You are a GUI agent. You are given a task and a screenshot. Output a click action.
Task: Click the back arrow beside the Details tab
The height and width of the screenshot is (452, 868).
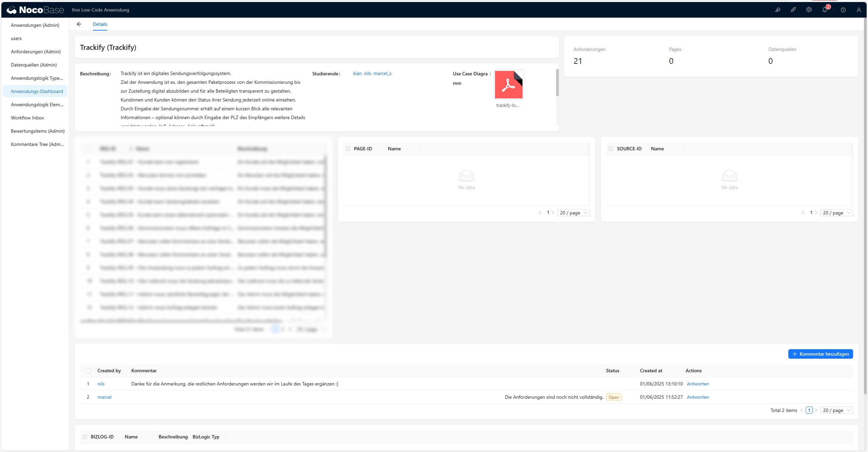pyautogui.click(x=79, y=24)
